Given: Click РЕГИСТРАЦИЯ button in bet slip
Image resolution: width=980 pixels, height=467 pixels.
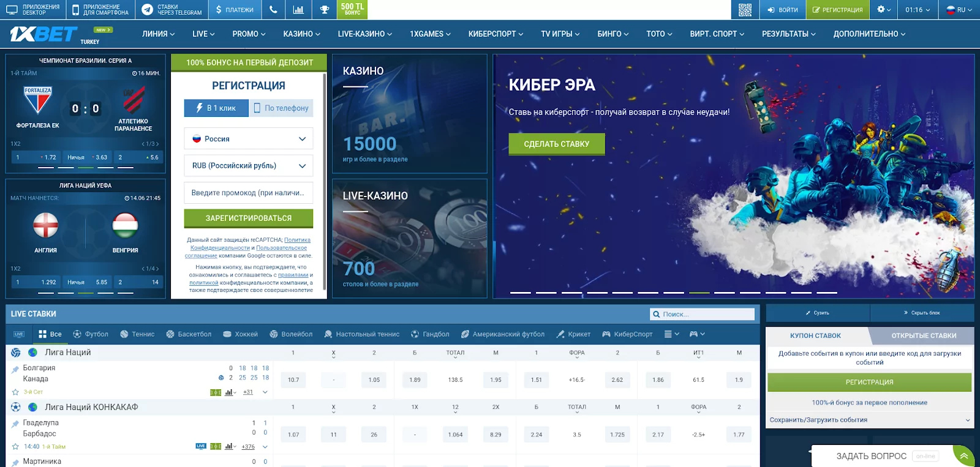Looking at the screenshot, I should tap(869, 382).
